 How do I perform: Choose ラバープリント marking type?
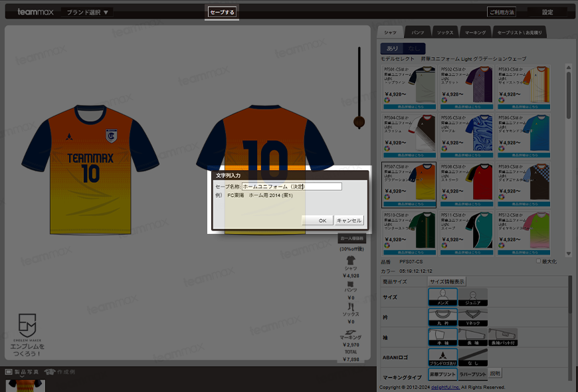click(473, 374)
